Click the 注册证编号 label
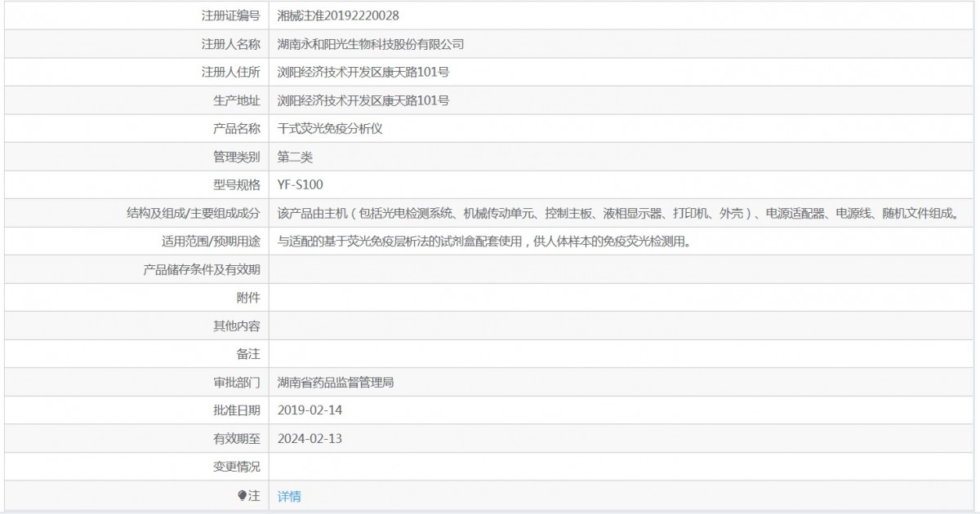980x514 pixels. coord(230,16)
